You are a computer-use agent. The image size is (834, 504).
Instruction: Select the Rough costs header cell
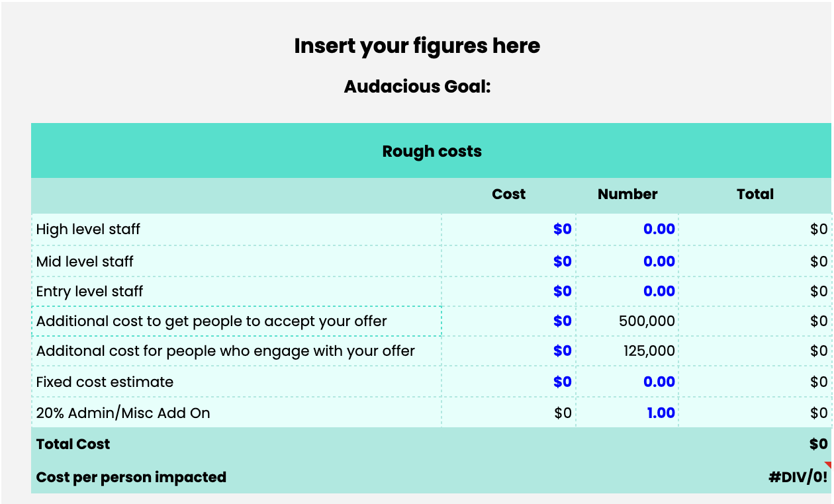pyautogui.click(x=432, y=151)
